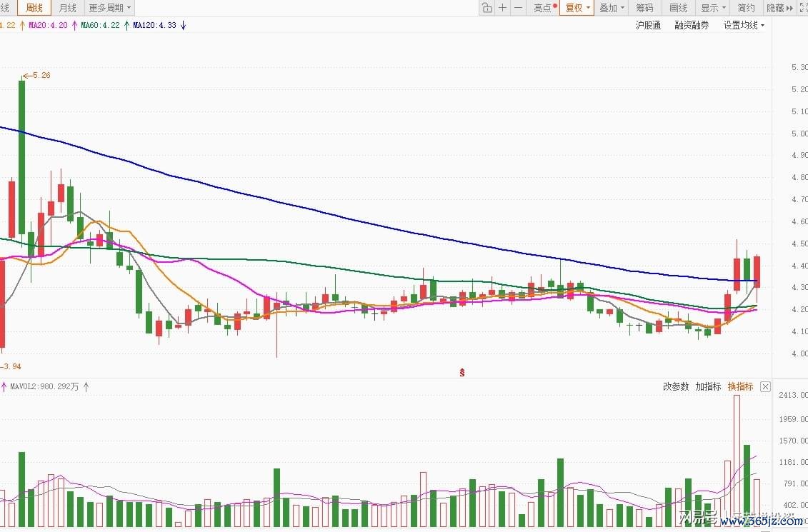Click the 3.94 low price annotation

11,366
